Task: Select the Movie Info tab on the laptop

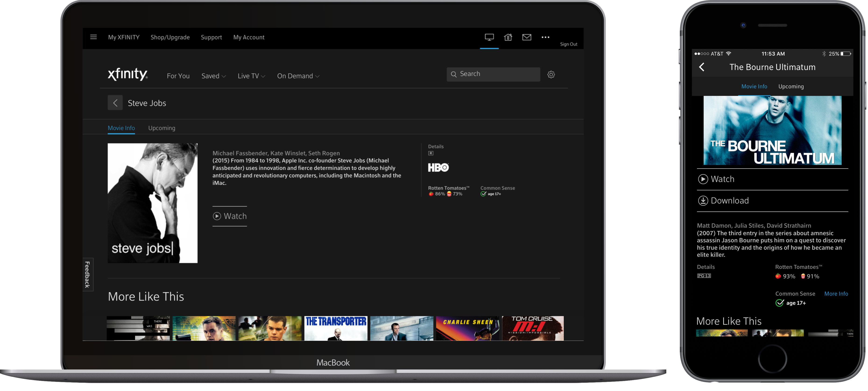Action: pyautogui.click(x=121, y=128)
